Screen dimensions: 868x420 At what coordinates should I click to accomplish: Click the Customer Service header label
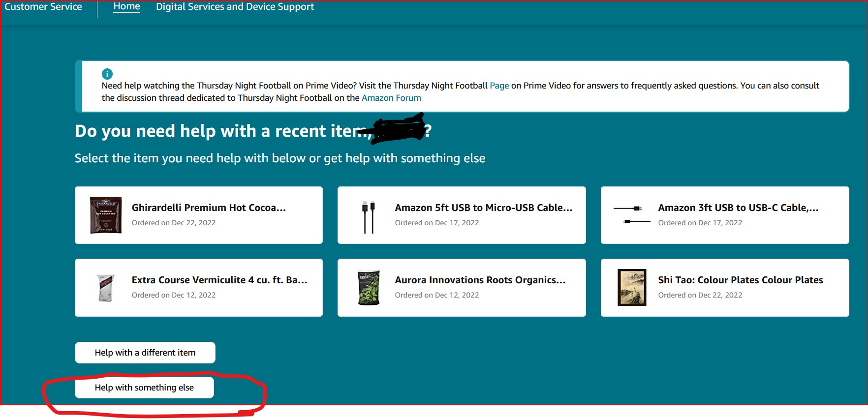click(x=43, y=7)
